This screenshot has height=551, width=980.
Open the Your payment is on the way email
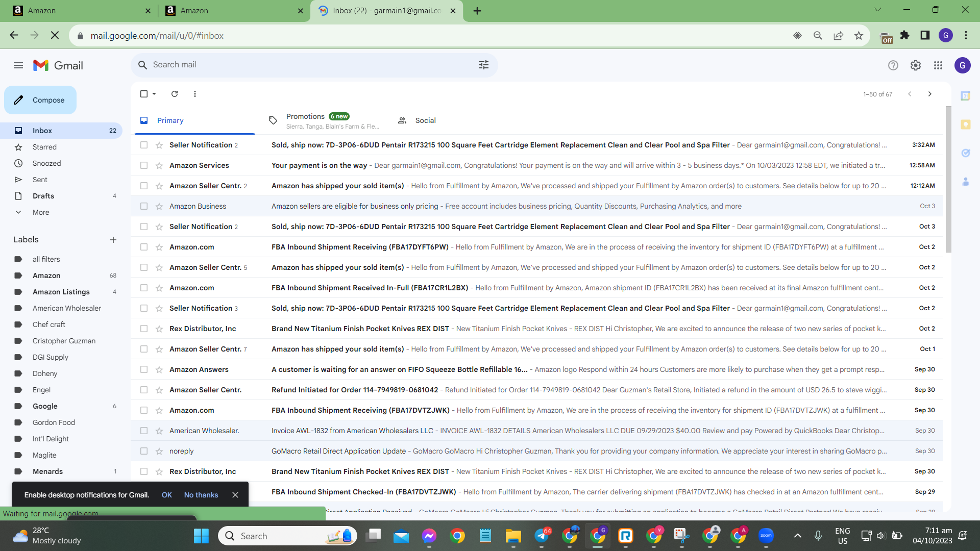(537, 165)
